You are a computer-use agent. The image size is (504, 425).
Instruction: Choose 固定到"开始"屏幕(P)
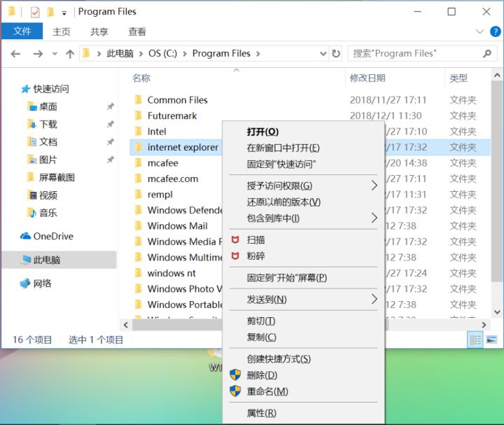[x=303, y=278]
